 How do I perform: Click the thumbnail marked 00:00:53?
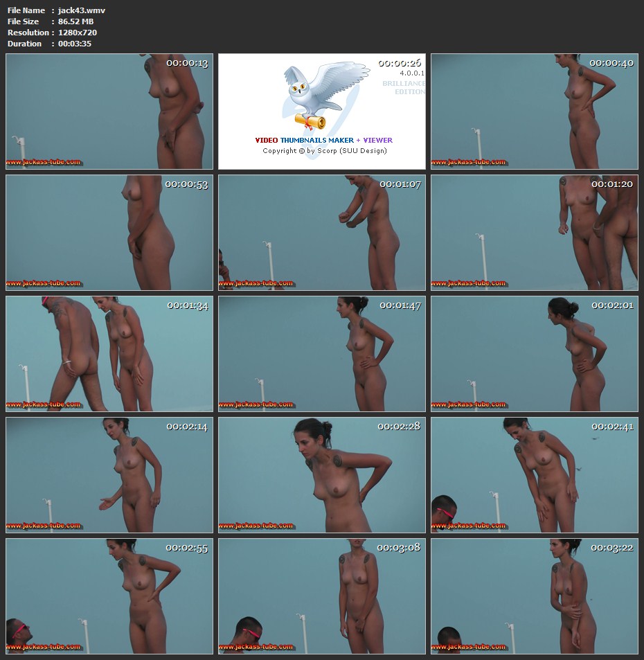click(x=109, y=233)
